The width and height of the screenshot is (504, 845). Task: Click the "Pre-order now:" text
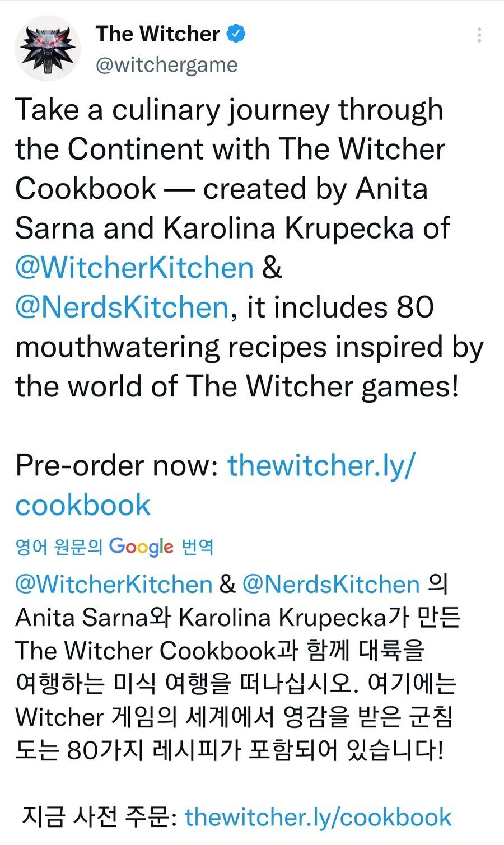coord(116,465)
